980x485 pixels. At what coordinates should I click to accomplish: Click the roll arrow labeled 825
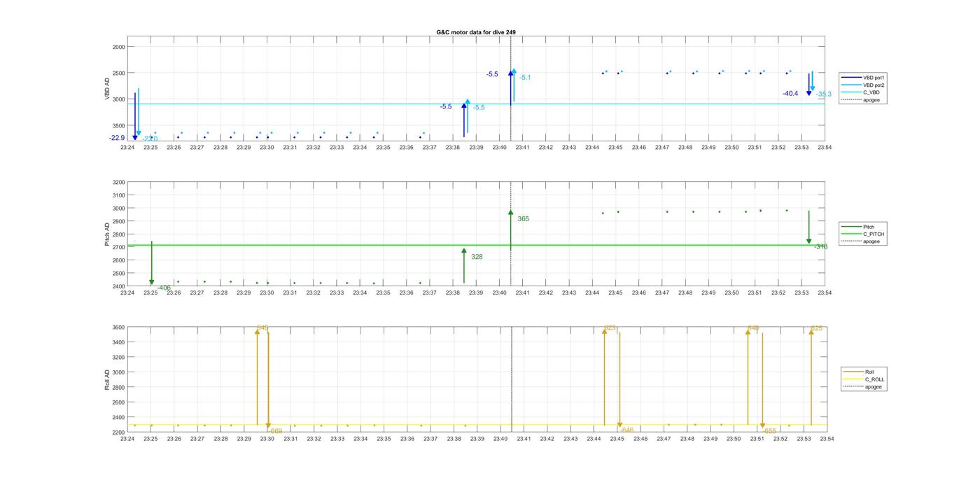pyautogui.click(x=811, y=377)
